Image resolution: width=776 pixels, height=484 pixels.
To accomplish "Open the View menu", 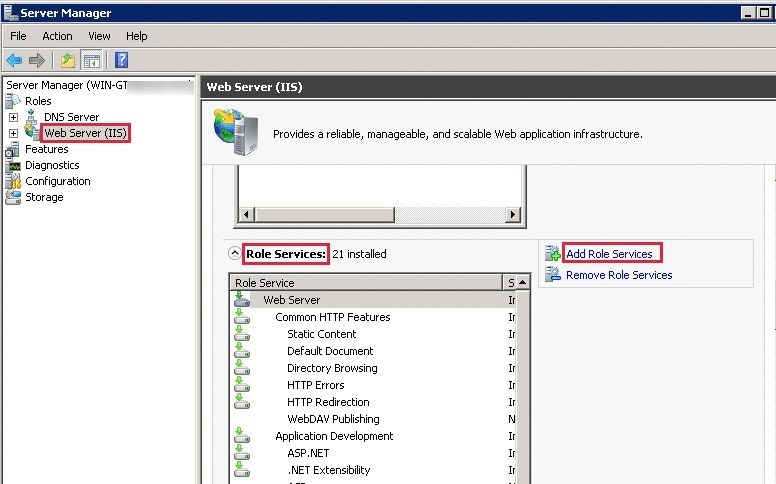I will click(99, 36).
